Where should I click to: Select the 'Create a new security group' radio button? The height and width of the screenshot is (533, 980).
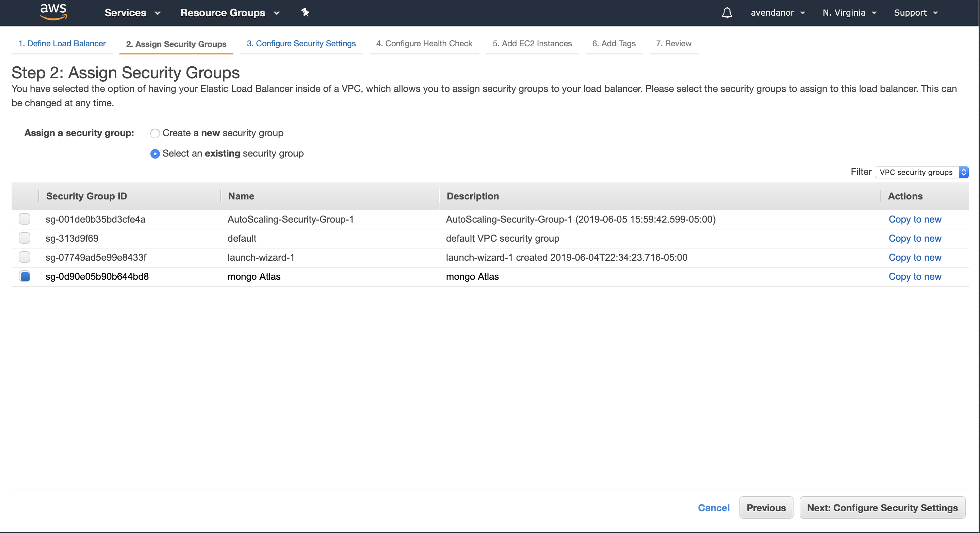point(154,133)
